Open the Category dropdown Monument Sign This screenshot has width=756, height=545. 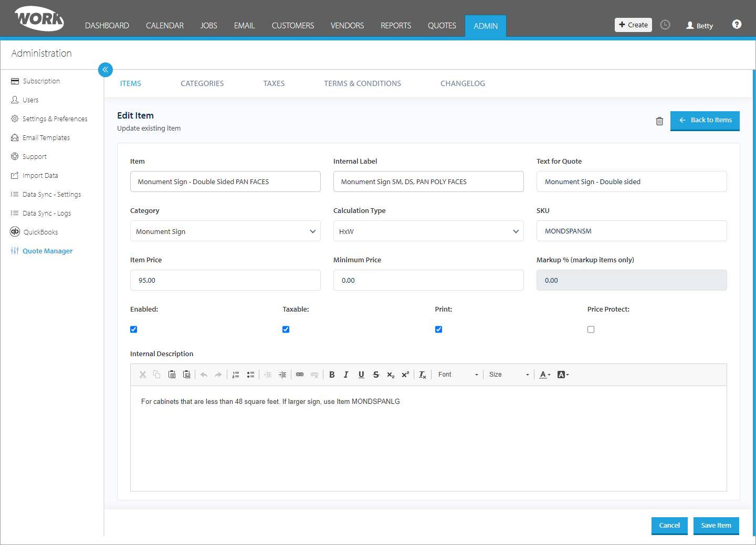point(225,231)
